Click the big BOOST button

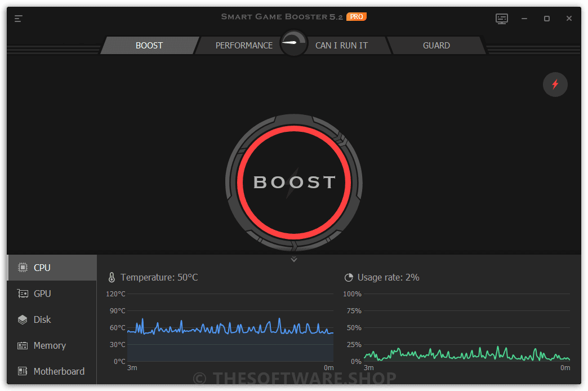click(x=294, y=183)
